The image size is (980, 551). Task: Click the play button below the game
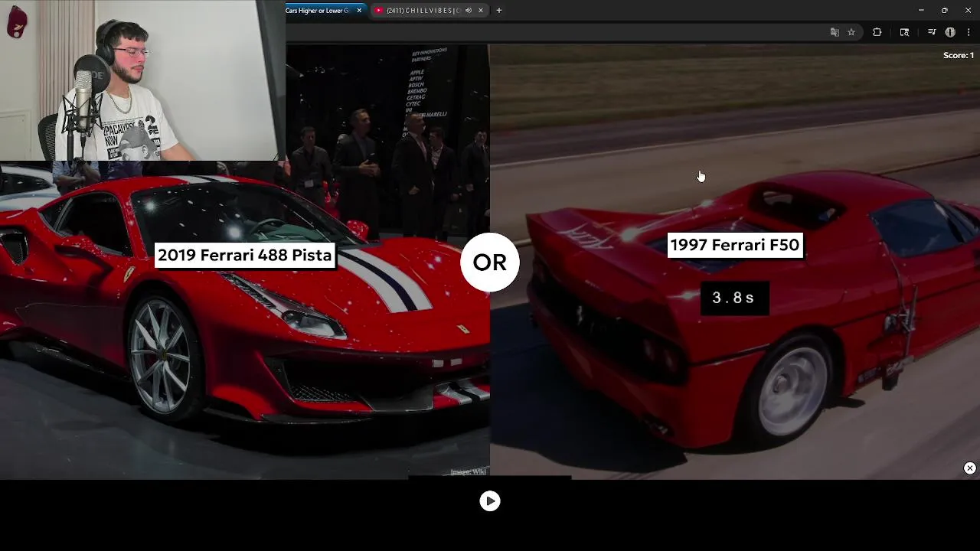(490, 500)
